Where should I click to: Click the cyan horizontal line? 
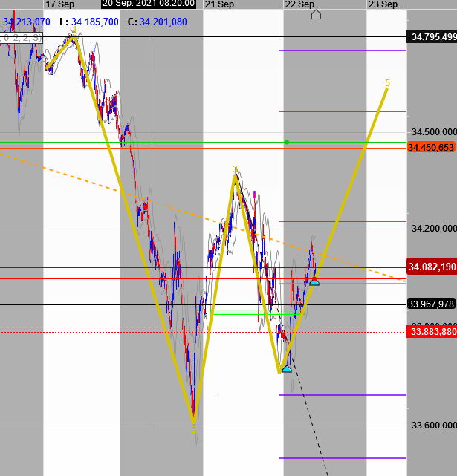tap(343, 284)
